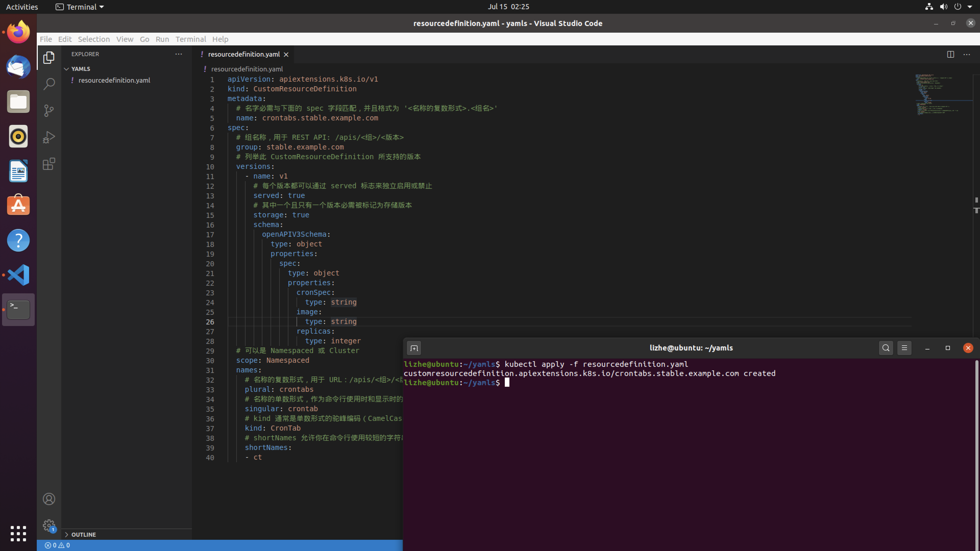980x551 pixels.
Task: Click the terminal search button
Action: pos(886,348)
